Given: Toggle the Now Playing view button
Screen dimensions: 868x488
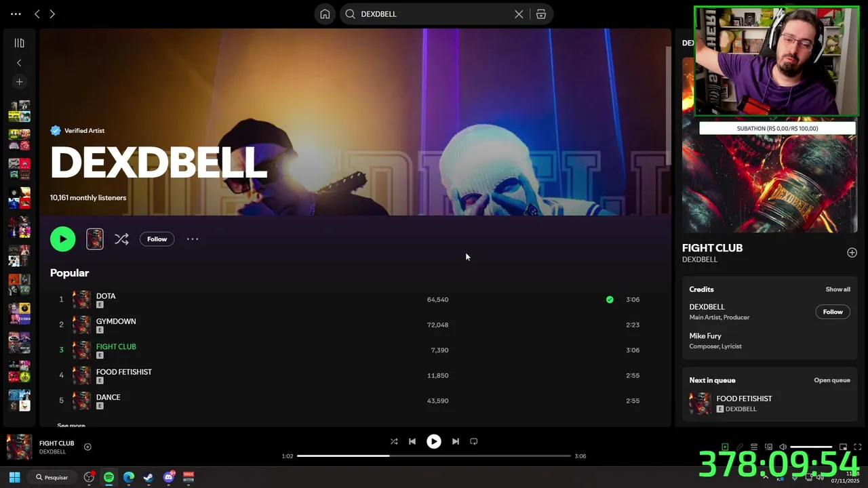Looking at the screenshot, I should point(725,447).
